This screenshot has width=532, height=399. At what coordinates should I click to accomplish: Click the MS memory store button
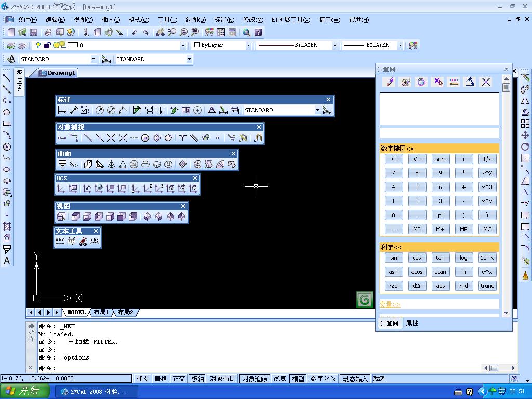point(417,229)
